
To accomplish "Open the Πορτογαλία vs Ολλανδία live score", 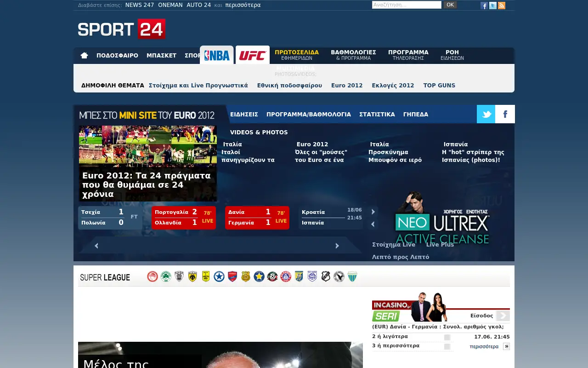I will [184, 218].
